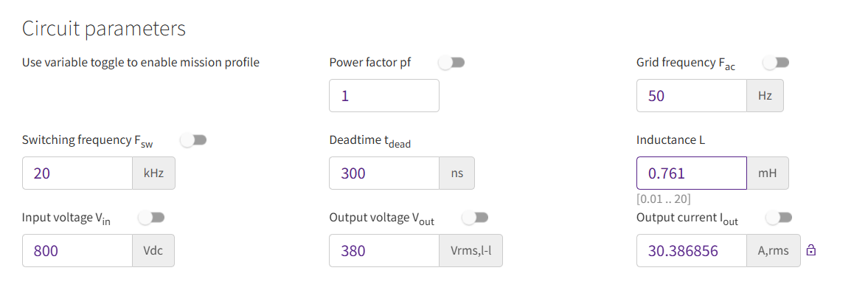Viewport: 868px width, 293px height.
Task: Click the ns unit next to Deadtime
Action: 456,173
